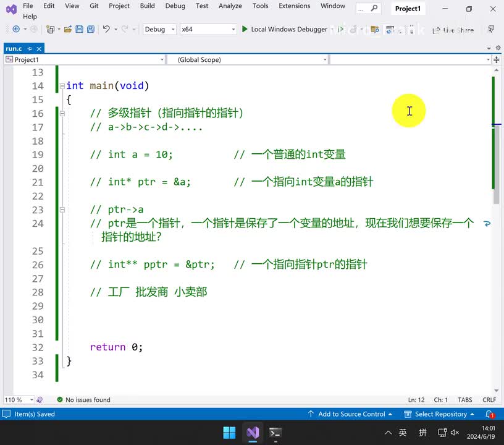Open the Debug configuration dropdown
The width and height of the screenshot is (504, 445).
(x=159, y=29)
